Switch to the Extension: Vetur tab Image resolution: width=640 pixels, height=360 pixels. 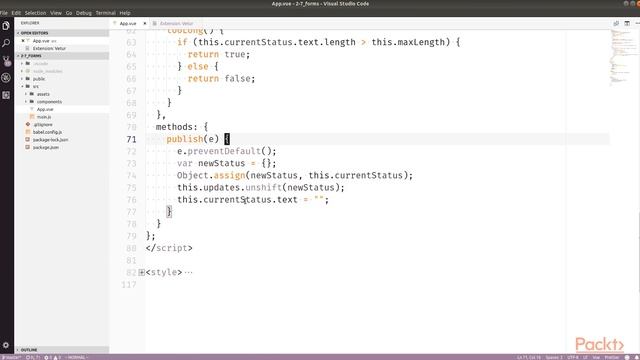[x=176, y=24]
